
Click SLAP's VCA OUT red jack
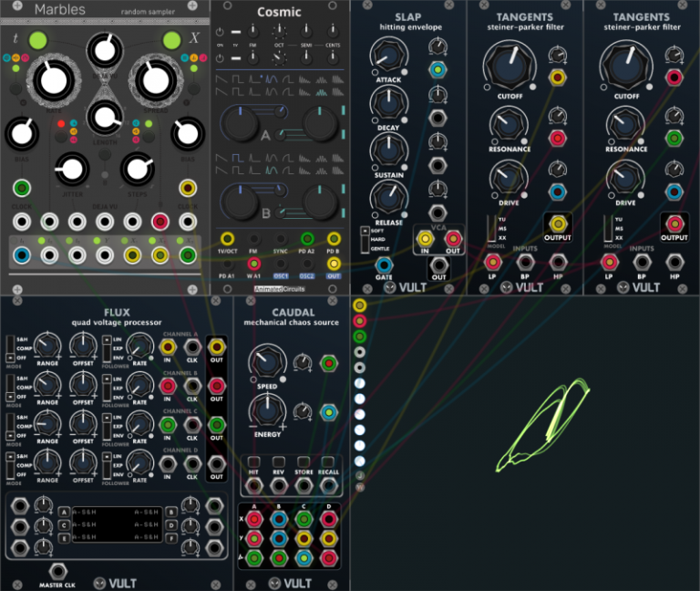(x=453, y=239)
